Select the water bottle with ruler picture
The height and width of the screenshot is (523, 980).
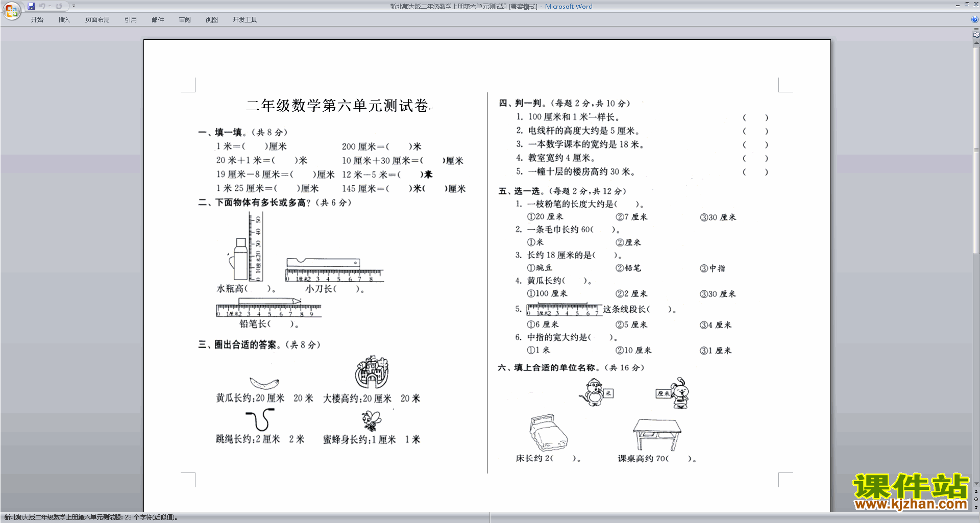click(x=246, y=247)
